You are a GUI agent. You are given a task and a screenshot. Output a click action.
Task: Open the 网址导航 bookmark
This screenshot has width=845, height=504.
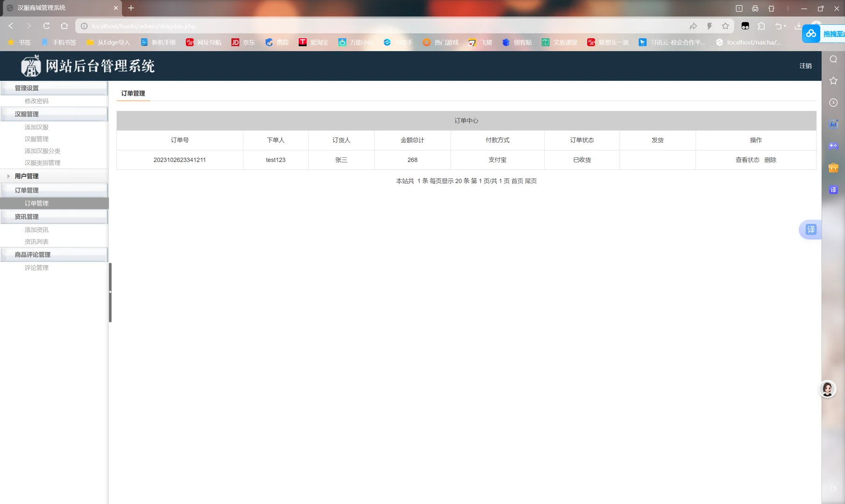(x=204, y=42)
